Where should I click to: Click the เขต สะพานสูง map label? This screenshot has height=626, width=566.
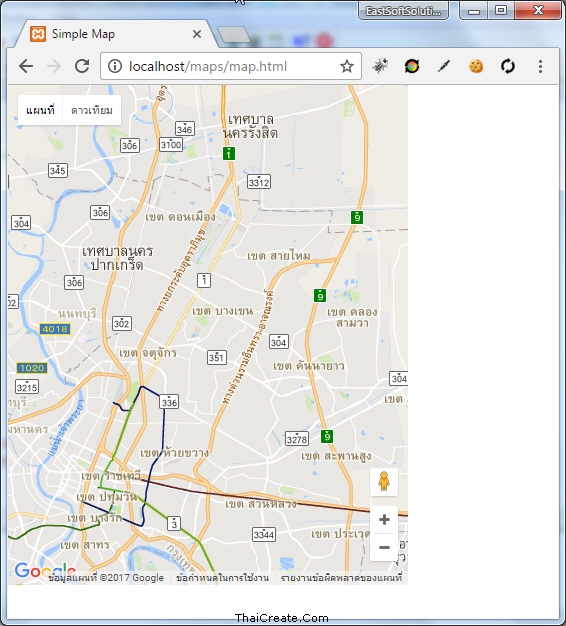click(x=336, y=456)
